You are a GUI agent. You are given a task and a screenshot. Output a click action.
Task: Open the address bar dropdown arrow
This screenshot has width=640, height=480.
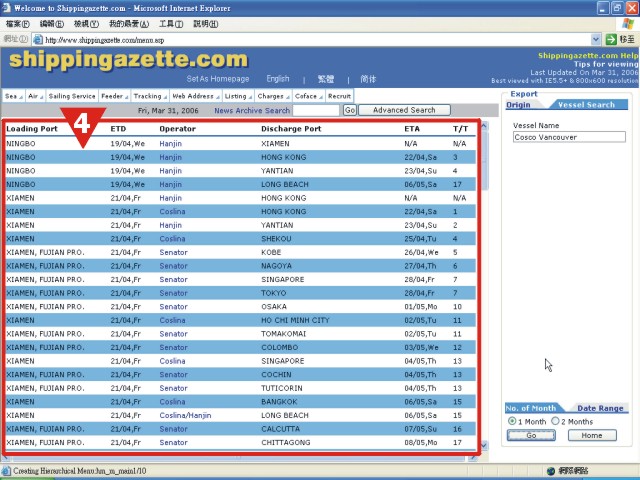[596, 40]
